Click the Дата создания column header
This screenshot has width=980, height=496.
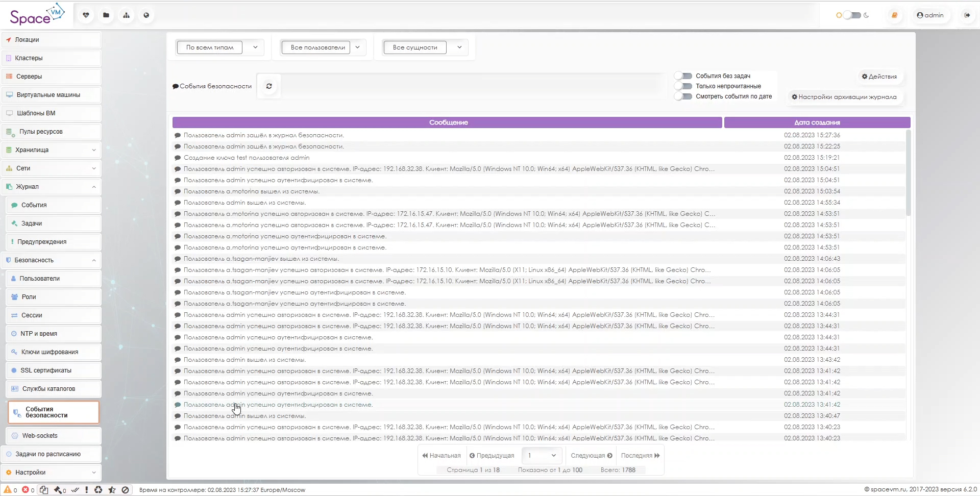click(817, 122)
